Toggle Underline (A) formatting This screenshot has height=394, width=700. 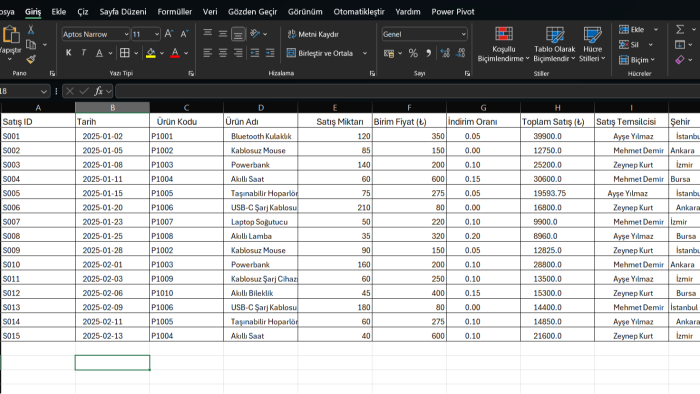(x=99, y=53)
